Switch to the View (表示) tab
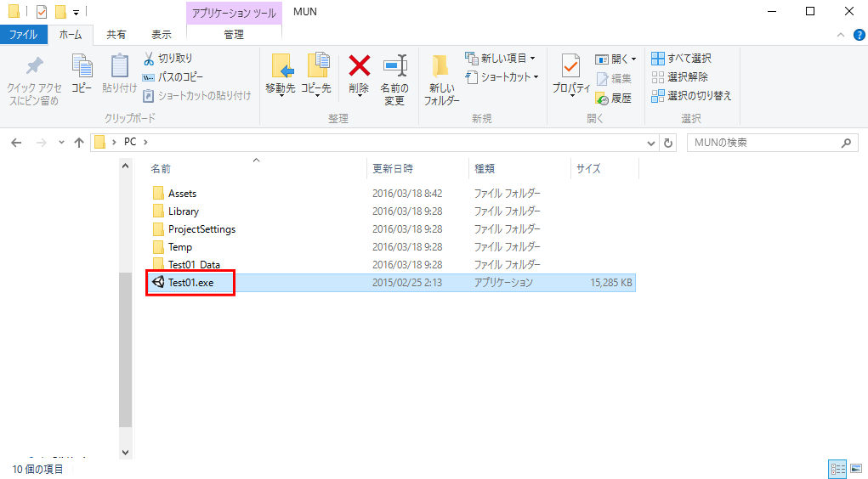 click(161, 34)
